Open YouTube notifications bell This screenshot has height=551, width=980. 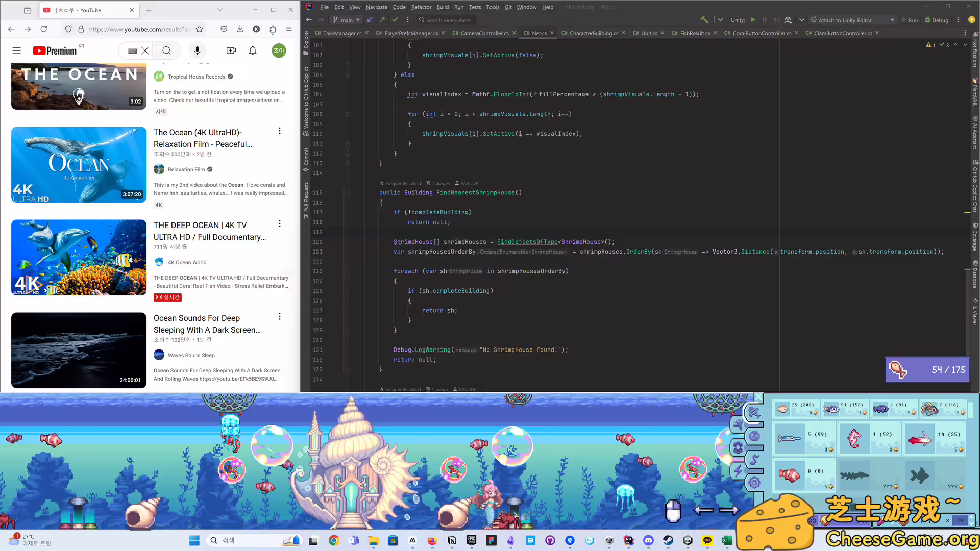click(253, 51)
